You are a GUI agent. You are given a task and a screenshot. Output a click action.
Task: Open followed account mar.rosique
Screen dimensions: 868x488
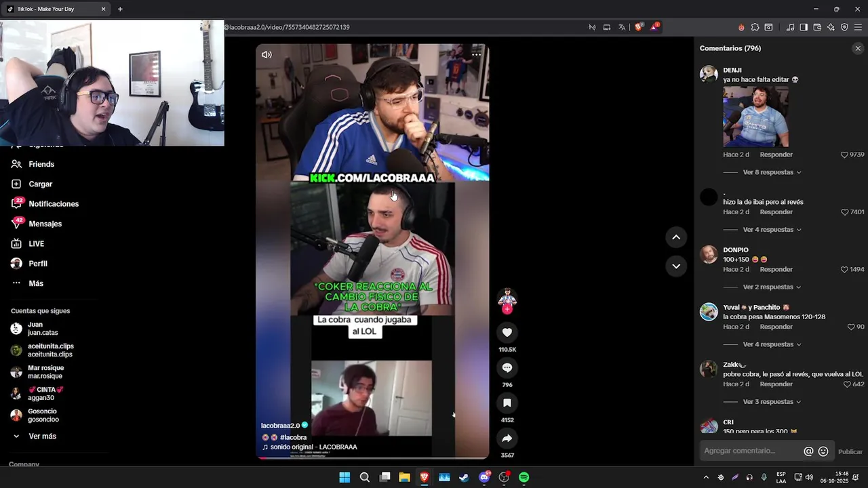[x=45, y=372]
